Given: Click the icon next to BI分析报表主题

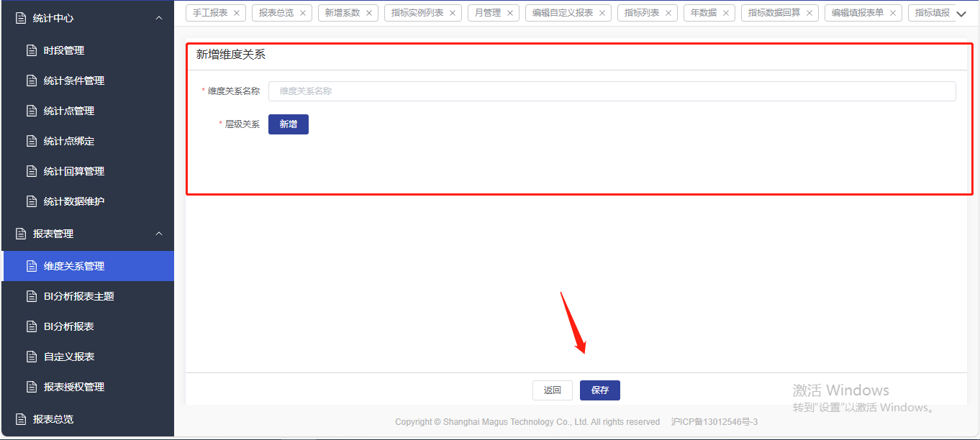Looking at the screenshot, I should (x=31, y=296).
